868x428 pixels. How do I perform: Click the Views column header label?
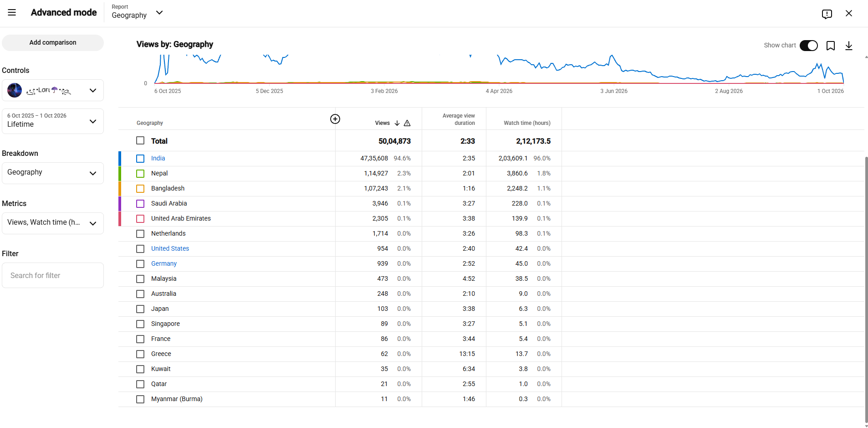(x=382, y=123)
